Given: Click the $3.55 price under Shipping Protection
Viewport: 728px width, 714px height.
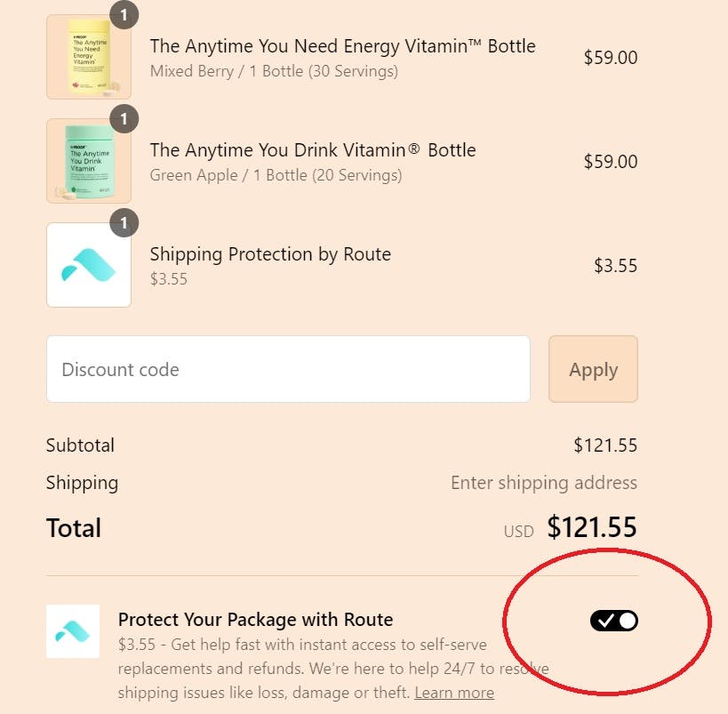Looking at the screenshot, I should (169, 278).
